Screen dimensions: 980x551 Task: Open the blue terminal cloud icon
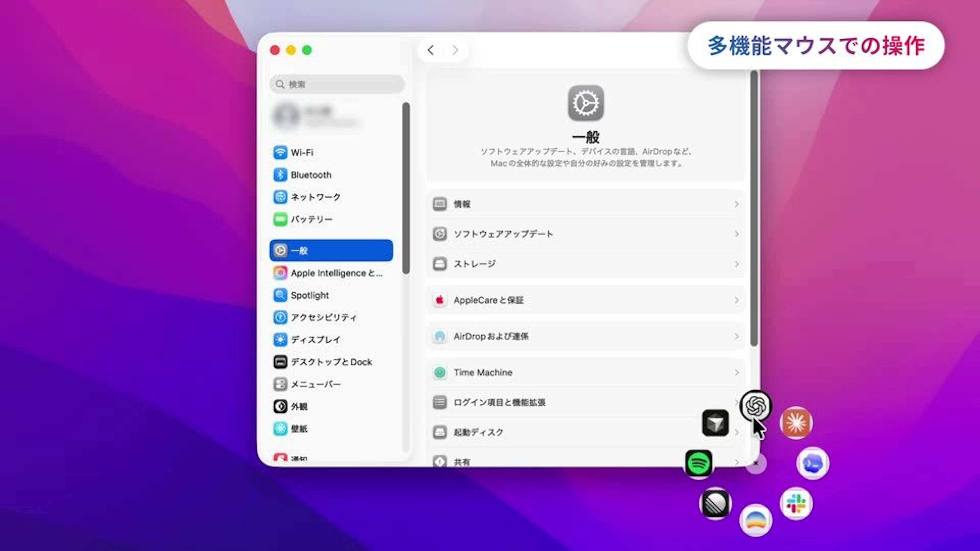(x=813, y=463)
